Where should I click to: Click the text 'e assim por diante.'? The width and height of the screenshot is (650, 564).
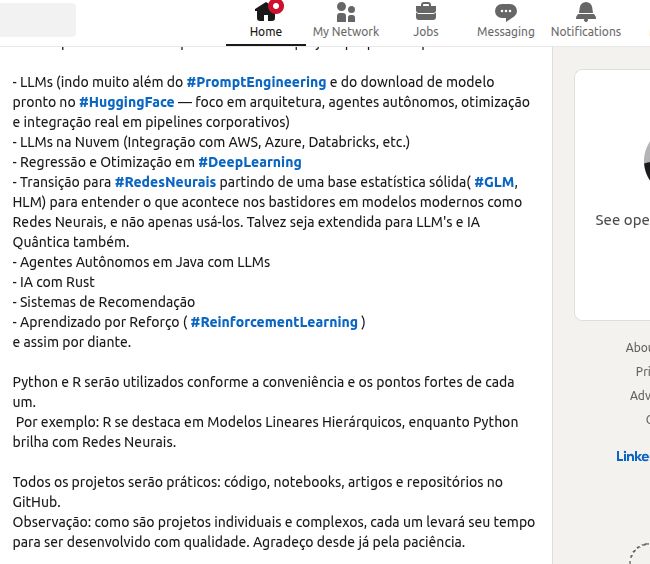click(x=72, y=342)
